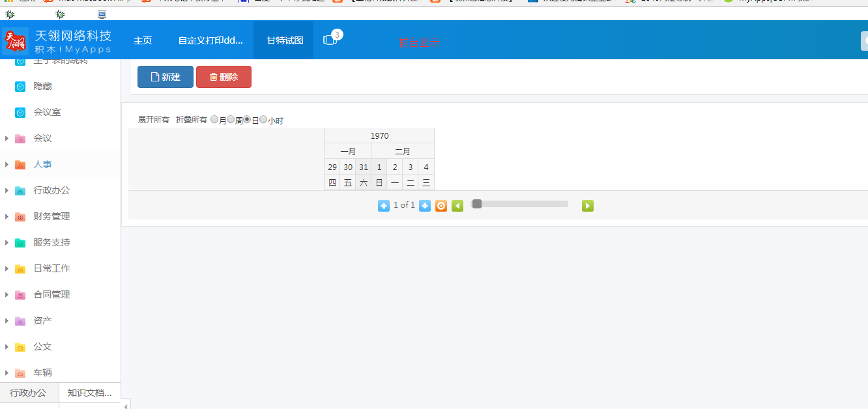Click the cube icon beside 隐藏
The image size is (868, 409).
[x=20, y=86]
